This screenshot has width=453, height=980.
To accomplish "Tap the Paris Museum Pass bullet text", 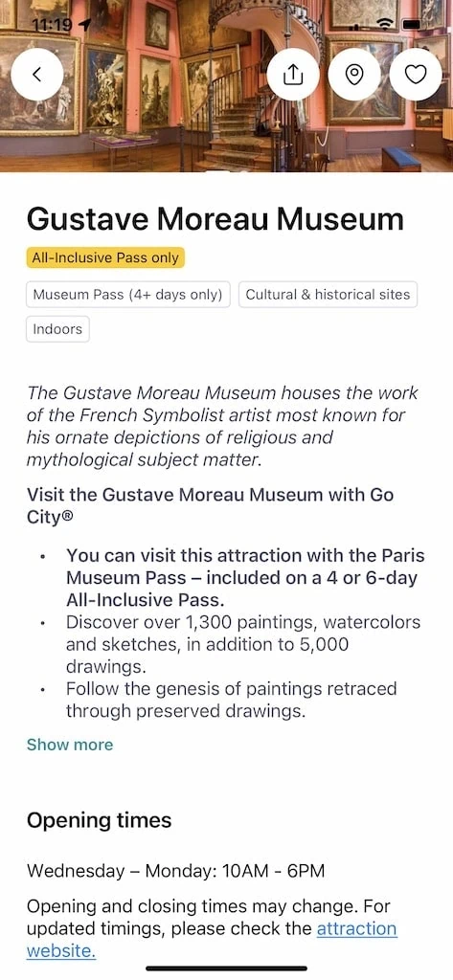I will pyautogui.click(x=246, y=577).
